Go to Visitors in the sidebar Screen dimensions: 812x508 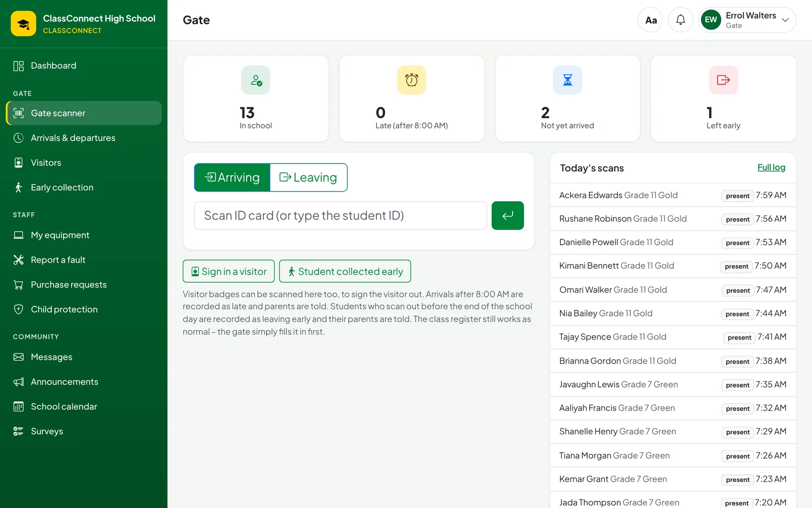click(84, 163)
